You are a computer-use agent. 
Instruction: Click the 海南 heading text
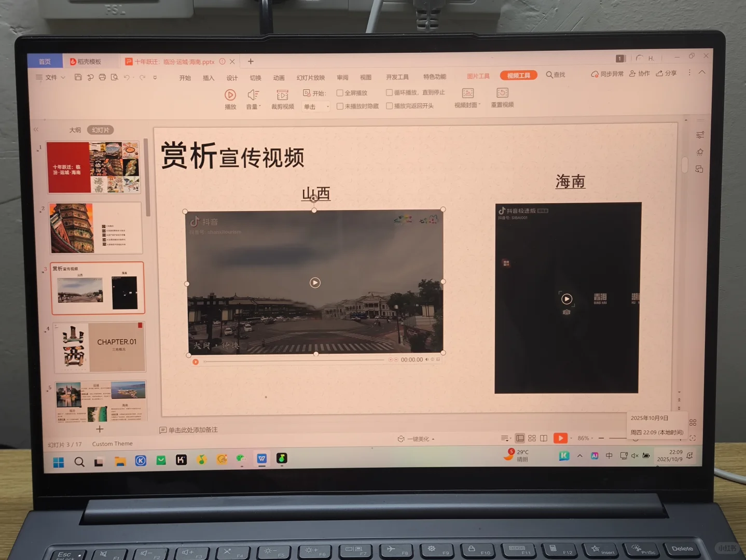[570, 181]
